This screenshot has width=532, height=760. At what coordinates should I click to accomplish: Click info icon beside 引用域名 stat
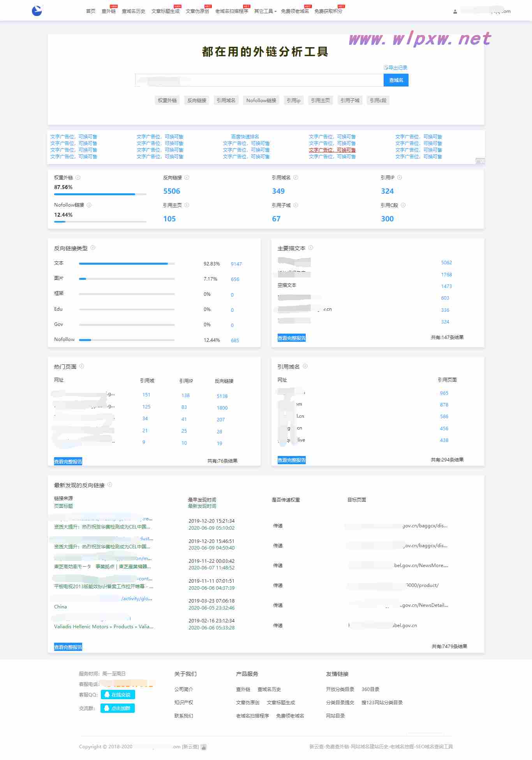click(296, 177)
